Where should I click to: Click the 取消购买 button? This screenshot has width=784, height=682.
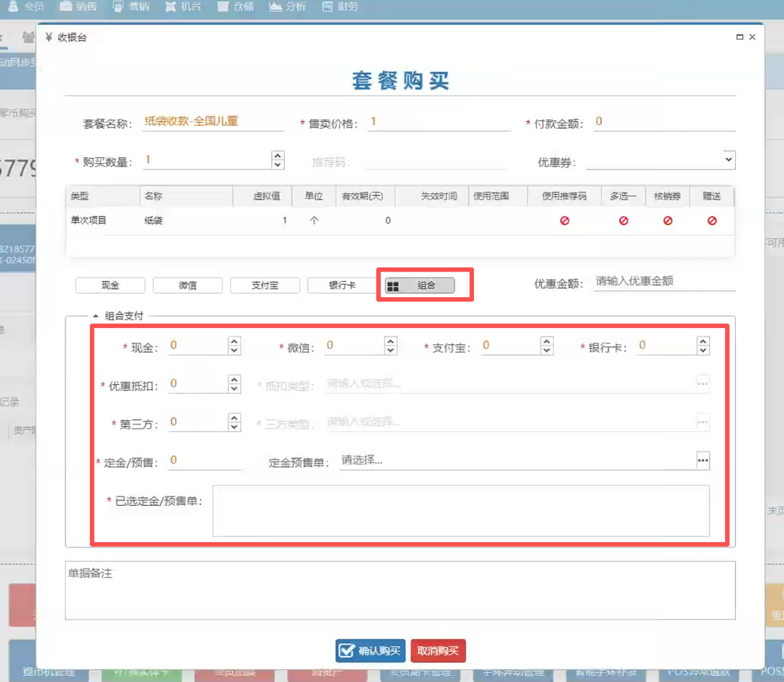pos(437,650)
